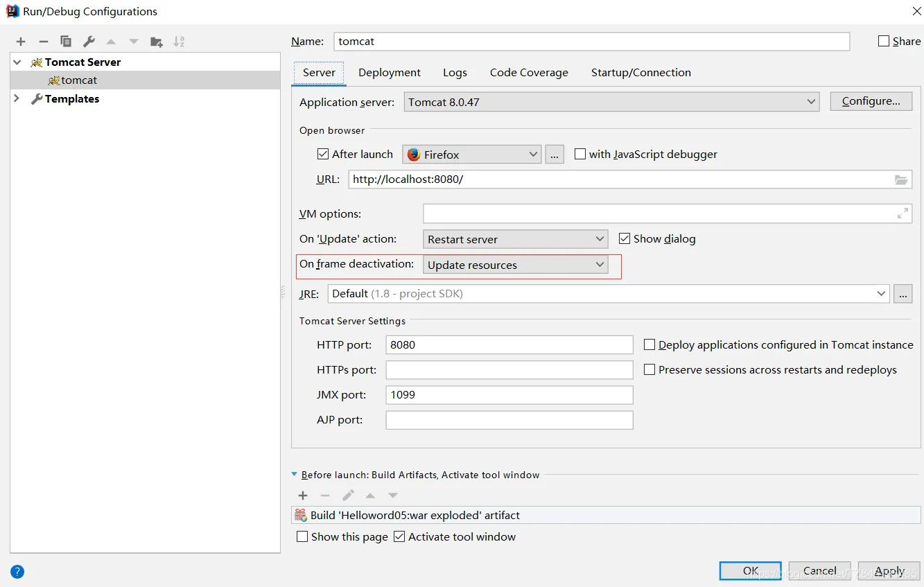This screenshot has height=587, width=924.
Task: Remove before launch task minus icon
Action: coord(325,496)
